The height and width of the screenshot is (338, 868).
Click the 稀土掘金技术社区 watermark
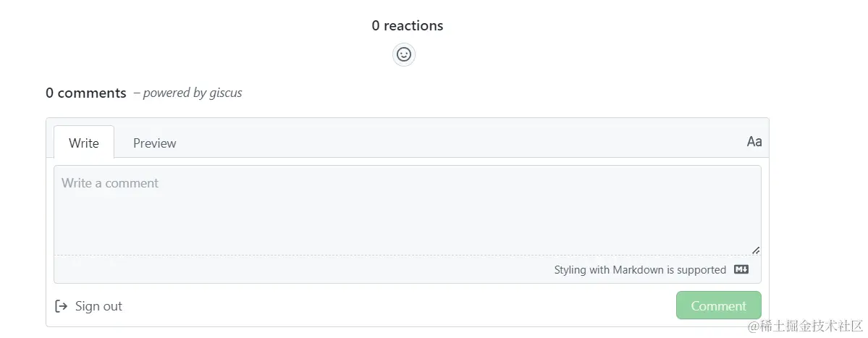[x=804, y=326]
